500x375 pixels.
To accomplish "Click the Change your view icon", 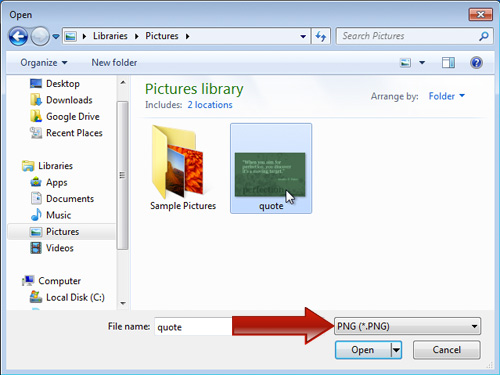I will 405,63.
